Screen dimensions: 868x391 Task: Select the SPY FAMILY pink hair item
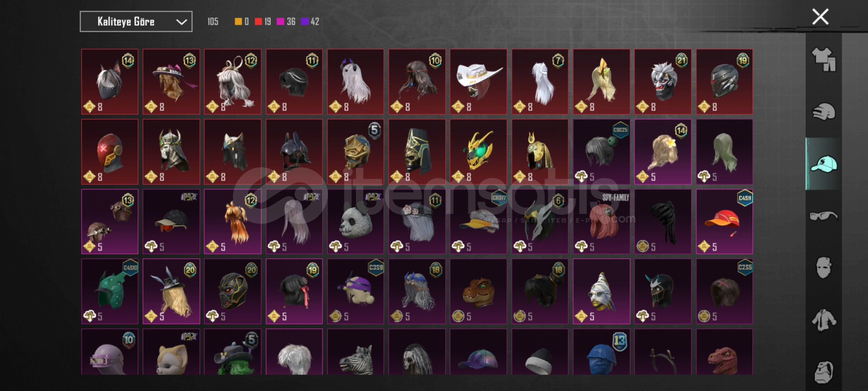(x=601, y=222)
